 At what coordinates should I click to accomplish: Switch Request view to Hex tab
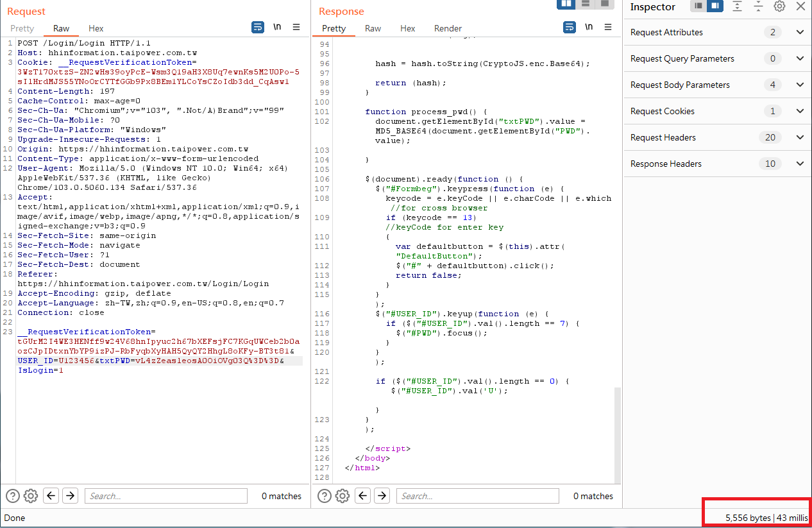point(96,28)
